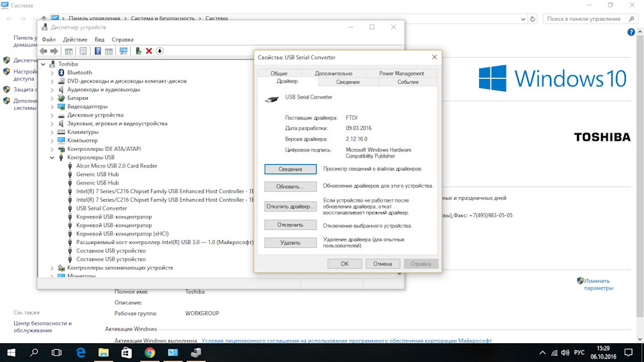Click the taskbar clock showing 15:29
The height and width of the screenshot is (362, 644).
tap(603, 353)
